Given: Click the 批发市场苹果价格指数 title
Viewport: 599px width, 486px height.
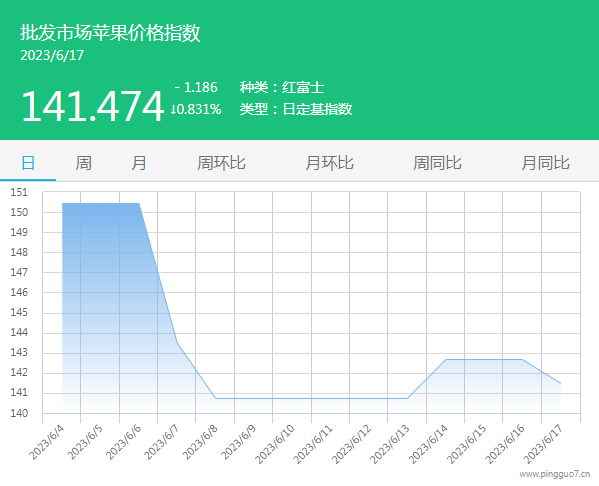Looking at the screenshot, I should tap(110, 32).
